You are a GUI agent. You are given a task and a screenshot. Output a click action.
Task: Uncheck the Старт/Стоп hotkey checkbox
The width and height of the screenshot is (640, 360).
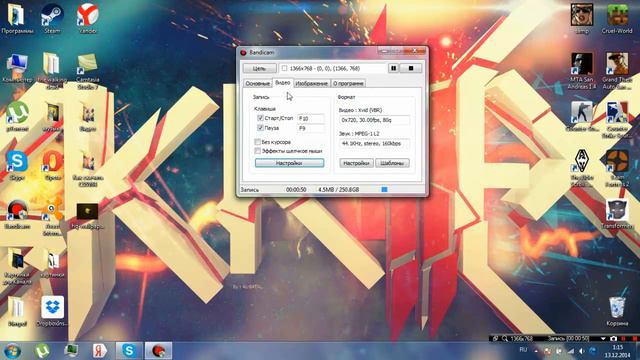260,118
